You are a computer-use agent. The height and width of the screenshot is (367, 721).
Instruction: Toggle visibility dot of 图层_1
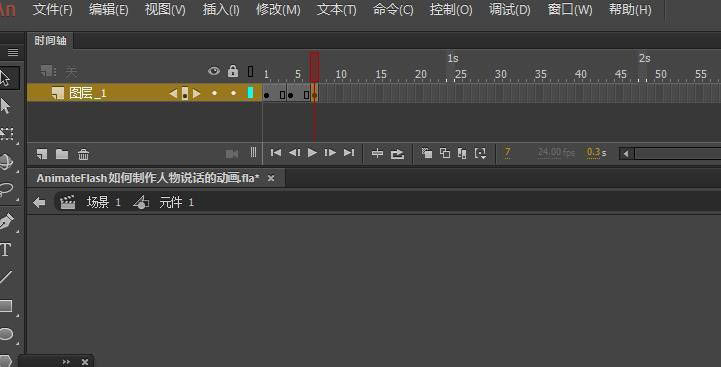tap(214, 93)
